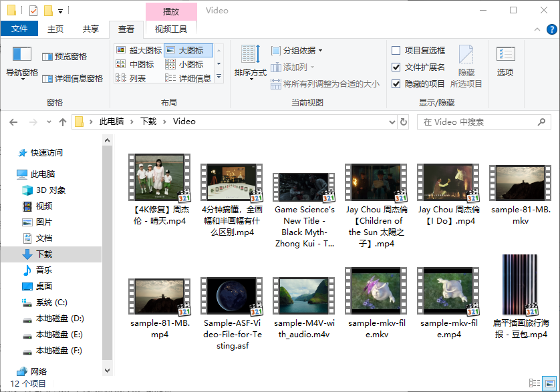Image resolution: width=560 pixels, height=392 pixels.
Task: Click the sidebar scrollbar up arrow
Action: click(x=107, y=141)
